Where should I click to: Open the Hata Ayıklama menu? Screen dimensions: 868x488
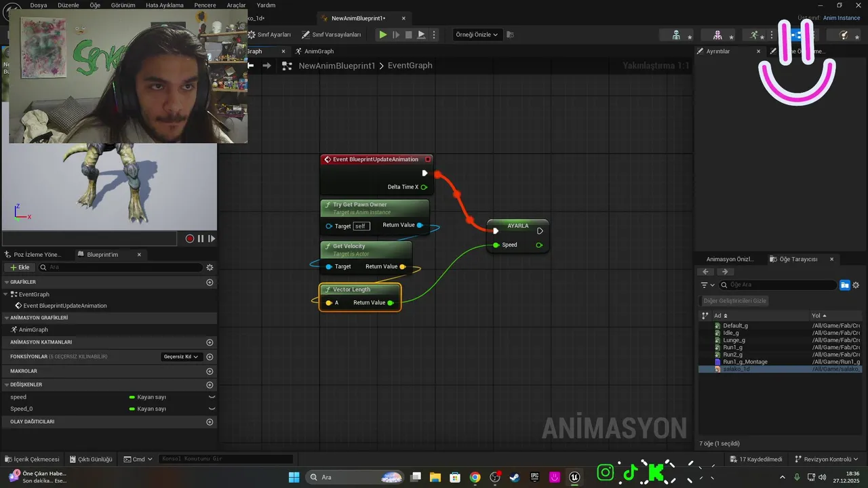(165, 5)
